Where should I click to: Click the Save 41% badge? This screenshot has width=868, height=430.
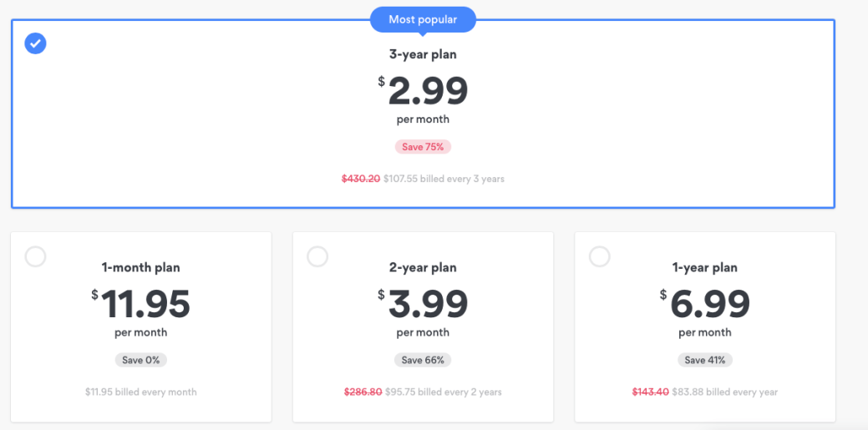[705, 360]
